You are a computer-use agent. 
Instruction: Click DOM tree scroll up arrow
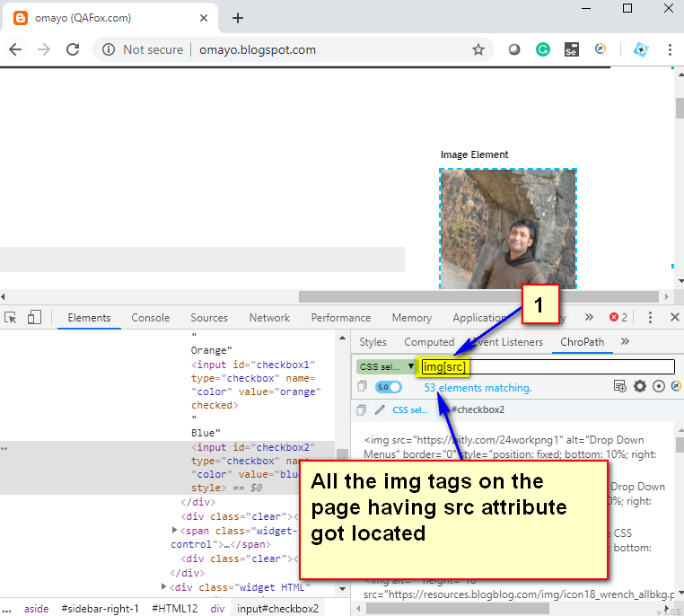[342, 339]
